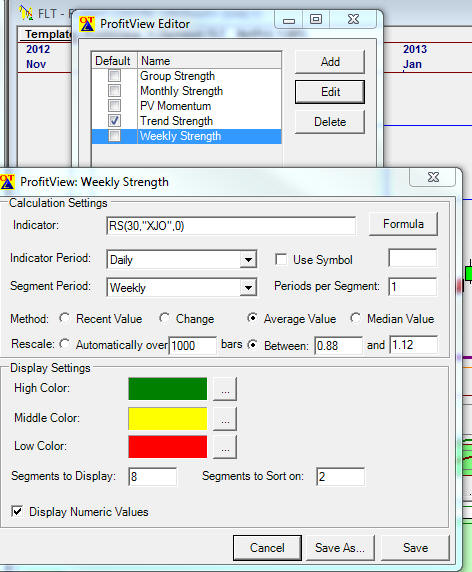Close the ProfitView Editor window
This screenshot has width=472, height=572.
pos(353,19)
